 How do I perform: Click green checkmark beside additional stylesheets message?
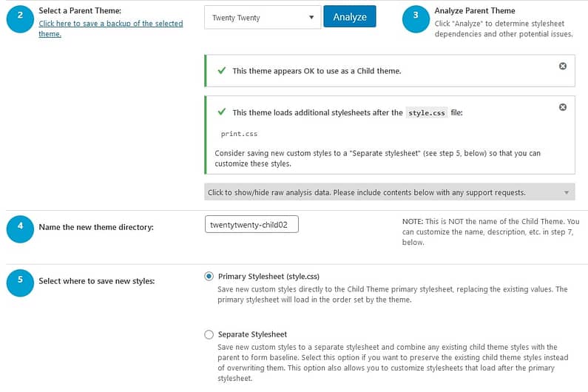coord(222,112)
